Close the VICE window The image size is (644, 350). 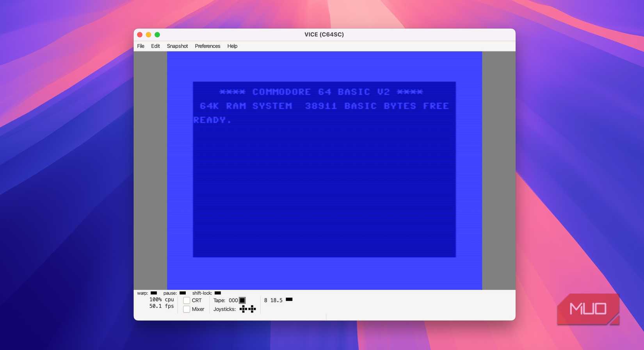(140, 35)
